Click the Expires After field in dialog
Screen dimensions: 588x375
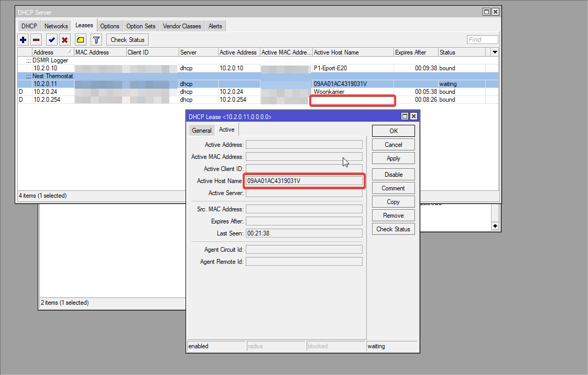click(304, 221)
